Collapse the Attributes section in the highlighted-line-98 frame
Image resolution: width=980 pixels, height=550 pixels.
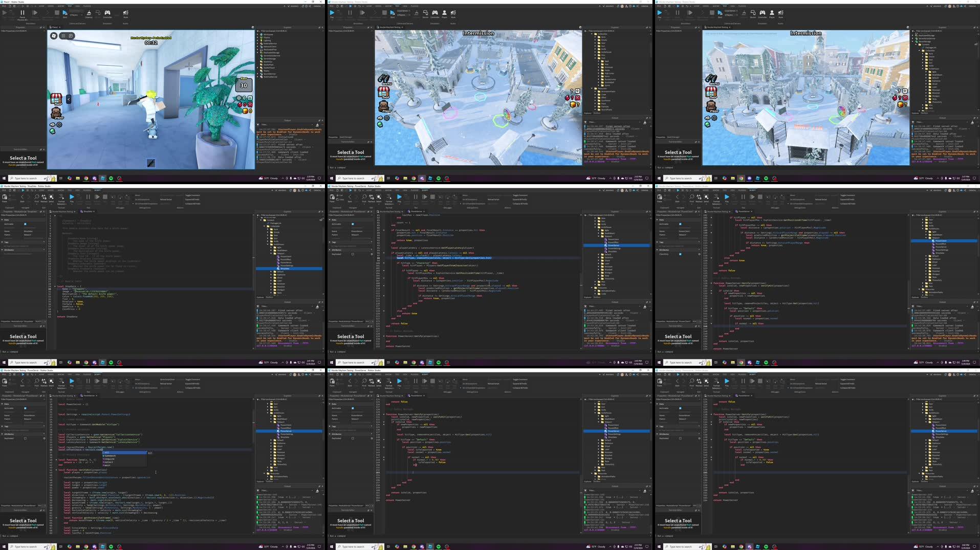331,250
